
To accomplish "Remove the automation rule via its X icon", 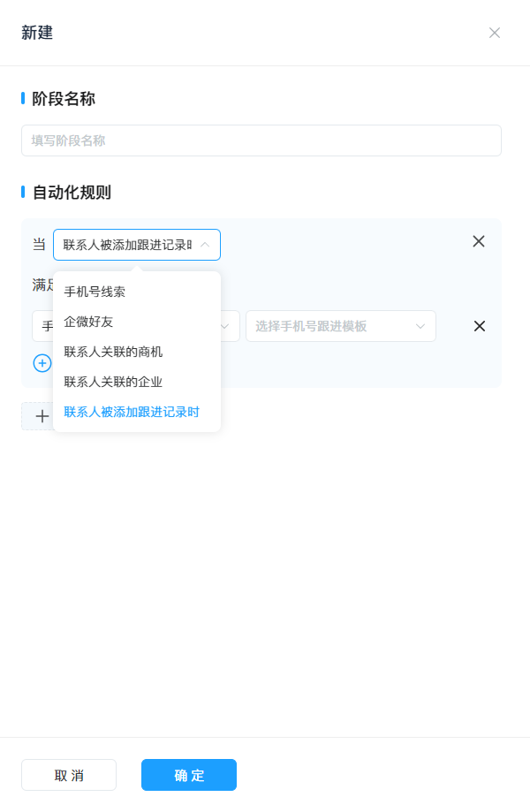I will [x=479, y=241].
